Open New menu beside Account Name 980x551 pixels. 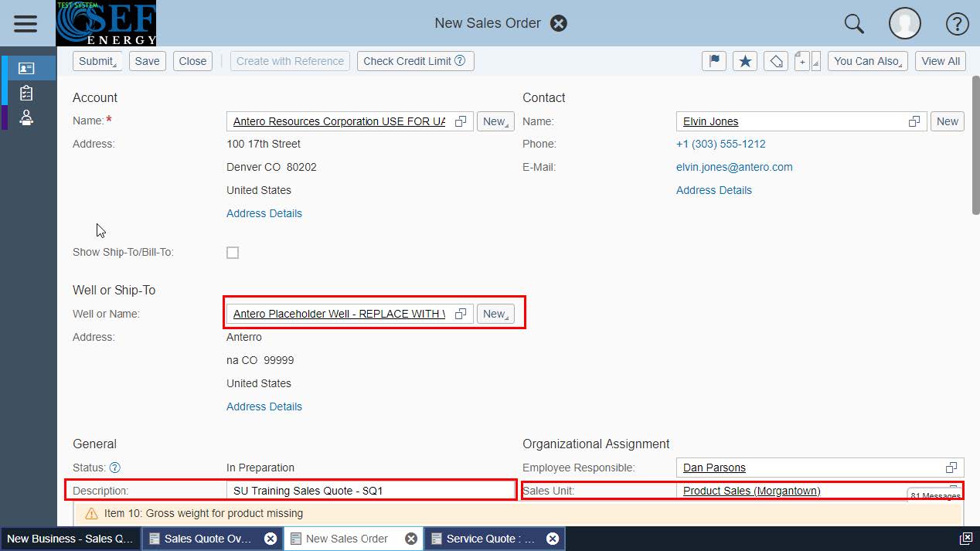(x=495, y=121)
